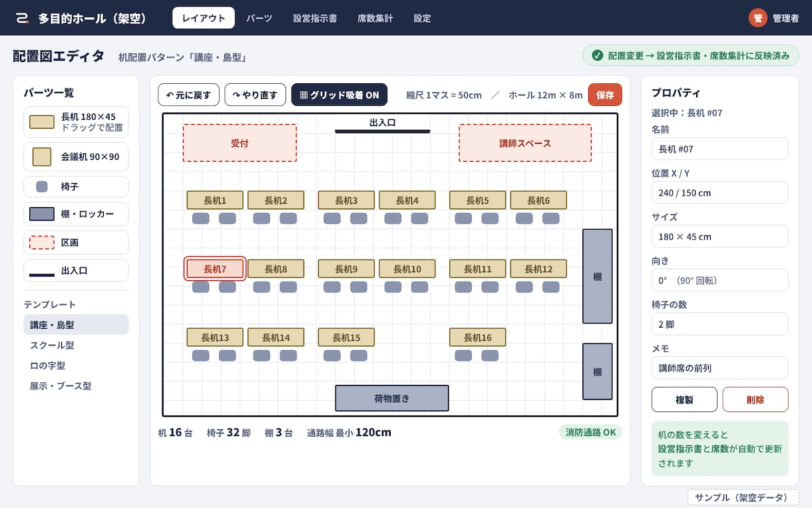The image size is (812, 508).
Task: Go to the 席数集計 tab
Action: pos(375,18)
